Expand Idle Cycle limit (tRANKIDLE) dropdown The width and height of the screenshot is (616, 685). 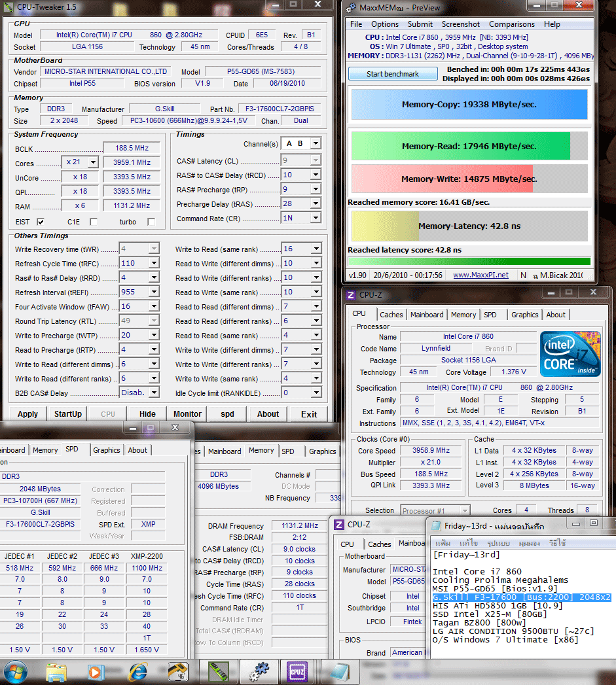pyautogui.click(x=317, y=393)
